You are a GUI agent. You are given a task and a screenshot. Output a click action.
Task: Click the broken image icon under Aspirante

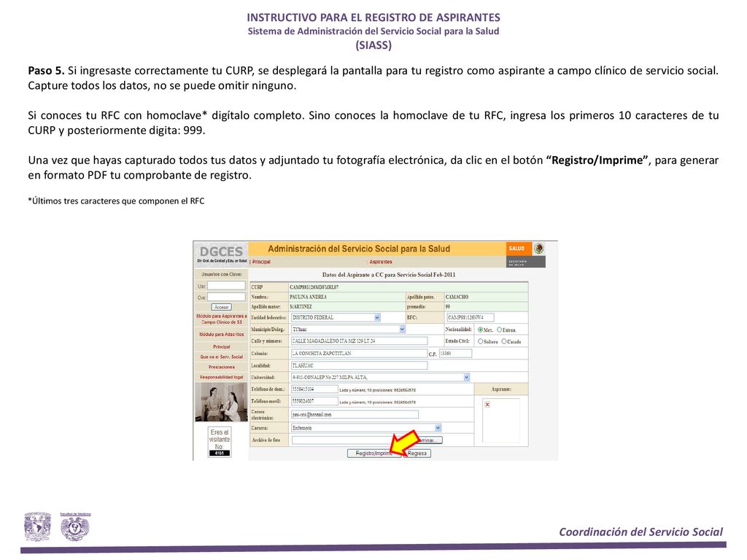point(487,404)
